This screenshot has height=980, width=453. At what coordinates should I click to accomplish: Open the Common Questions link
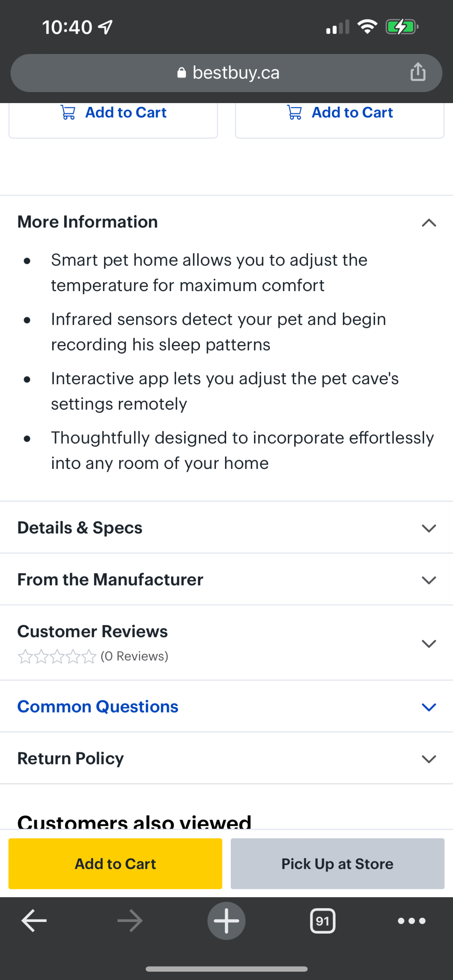coord(98,706)
